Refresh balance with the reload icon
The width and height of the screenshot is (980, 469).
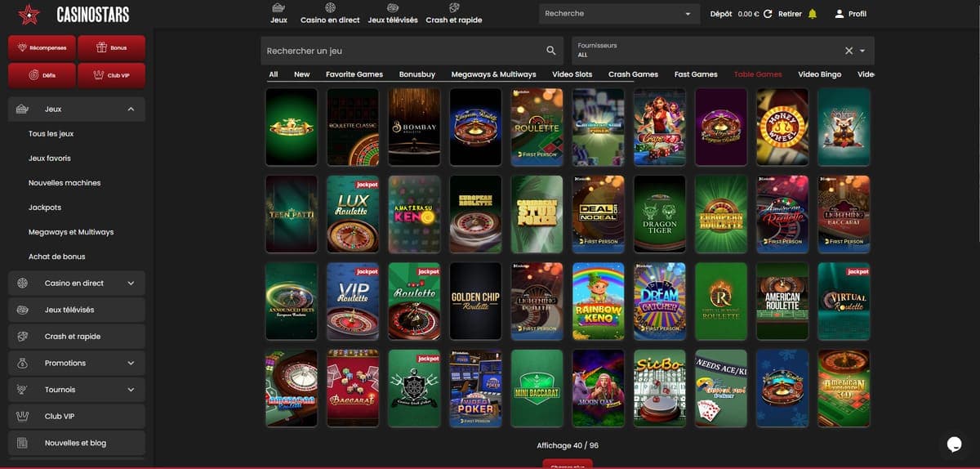point(768,14)
